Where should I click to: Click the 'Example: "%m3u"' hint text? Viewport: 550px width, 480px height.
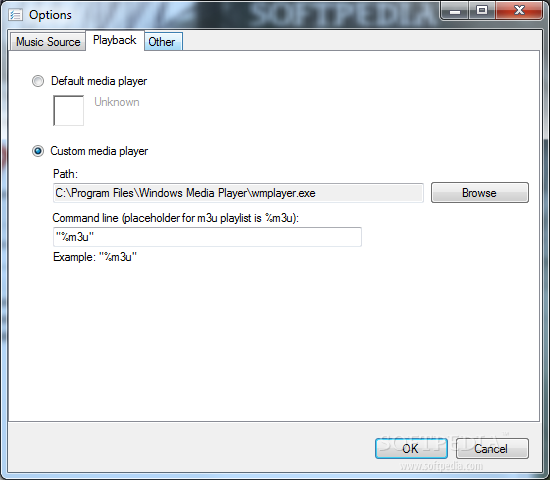click(95, 257)
